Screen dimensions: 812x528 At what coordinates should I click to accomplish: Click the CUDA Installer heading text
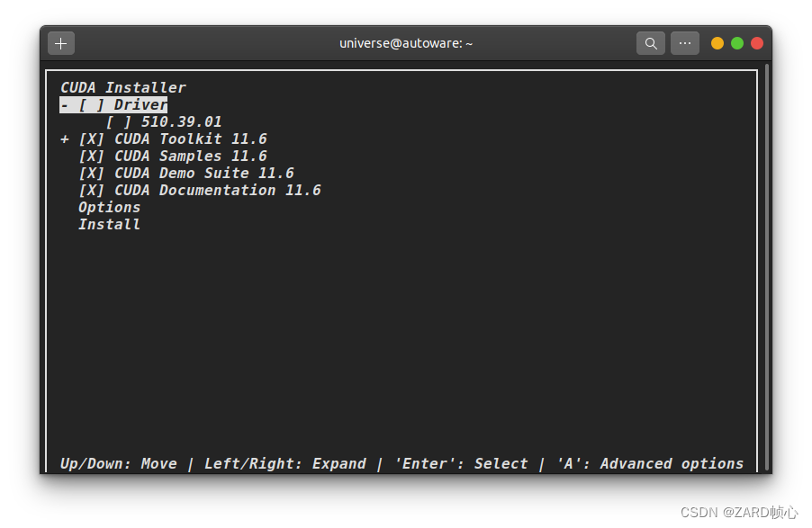(x=122, y=87)
